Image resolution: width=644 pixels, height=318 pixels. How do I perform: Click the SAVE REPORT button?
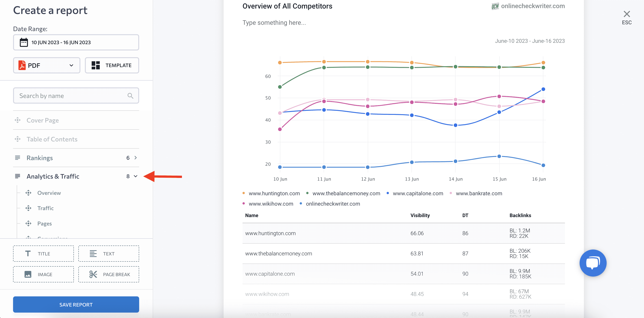(x=76, y=304)
